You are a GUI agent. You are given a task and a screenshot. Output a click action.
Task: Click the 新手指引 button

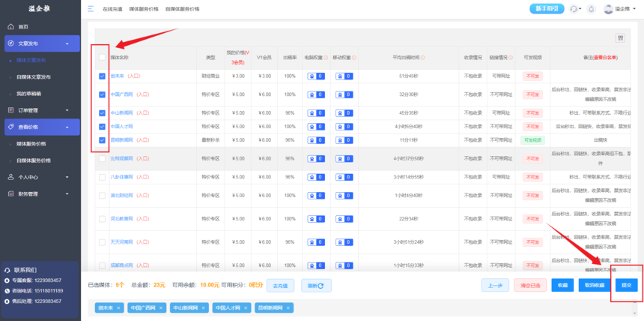pyautogui.click(x=546, y=9)
